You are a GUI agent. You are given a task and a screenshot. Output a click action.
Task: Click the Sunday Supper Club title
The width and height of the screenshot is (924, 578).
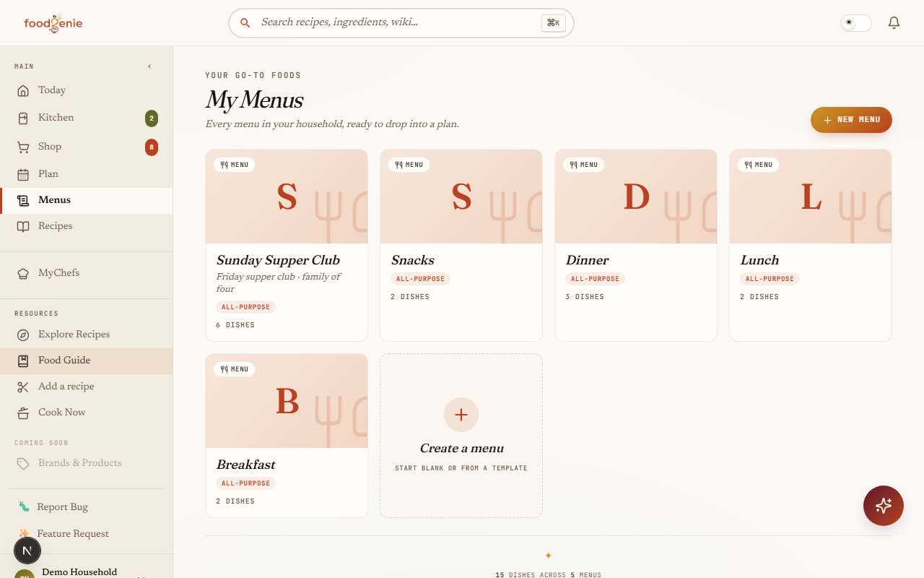point(278,260)
